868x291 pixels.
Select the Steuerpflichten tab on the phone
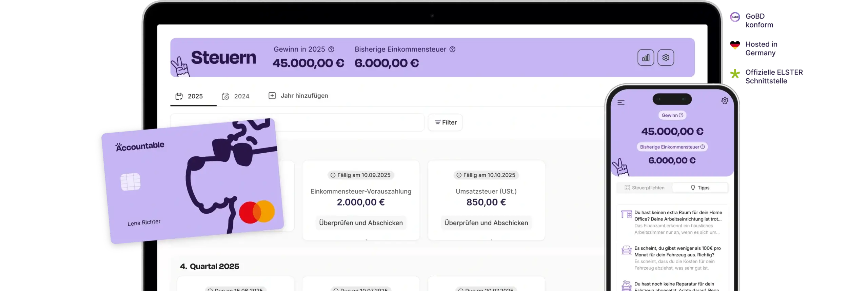pyautogui.click(x=644, y=188)
